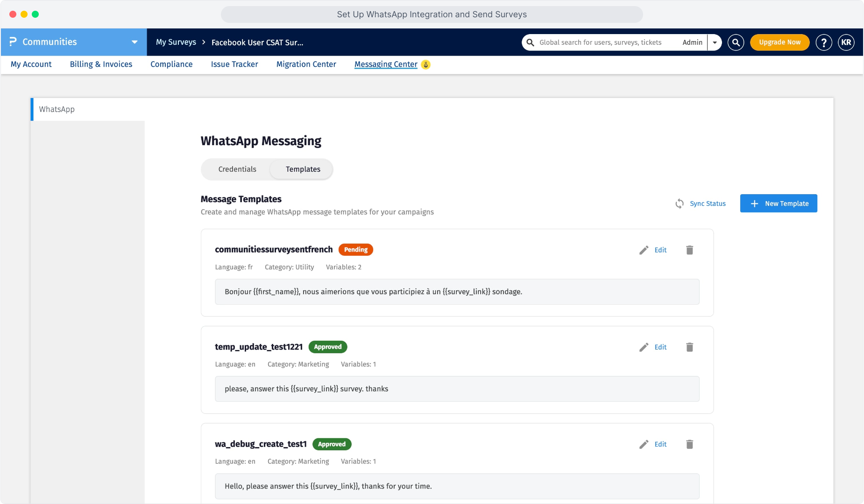
Task: Expand the Communities product dropdown
Action: [x=135, y=42]
